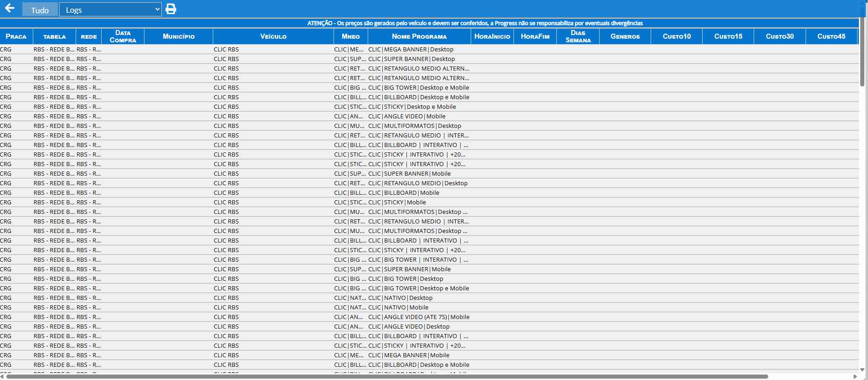The width and height of the screenshot is (868, 380).
Task: Click the Custo45 column header
Action: [x=831, y=36]
